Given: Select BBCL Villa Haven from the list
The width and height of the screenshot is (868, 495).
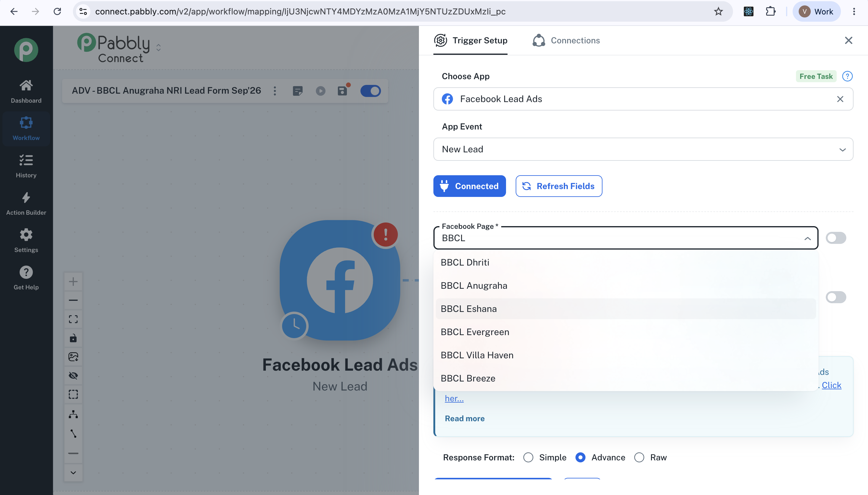Looking at the screenshot, I should tap(626, 355).
